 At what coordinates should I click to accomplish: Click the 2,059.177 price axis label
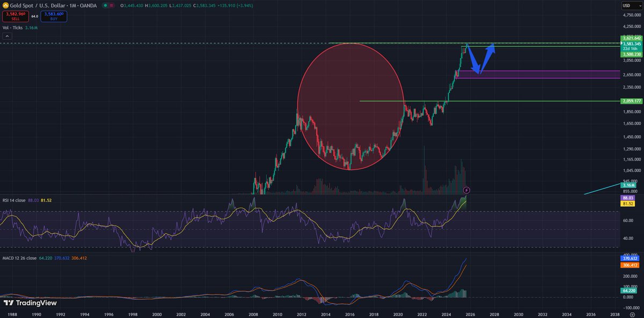tap(631, 101)
